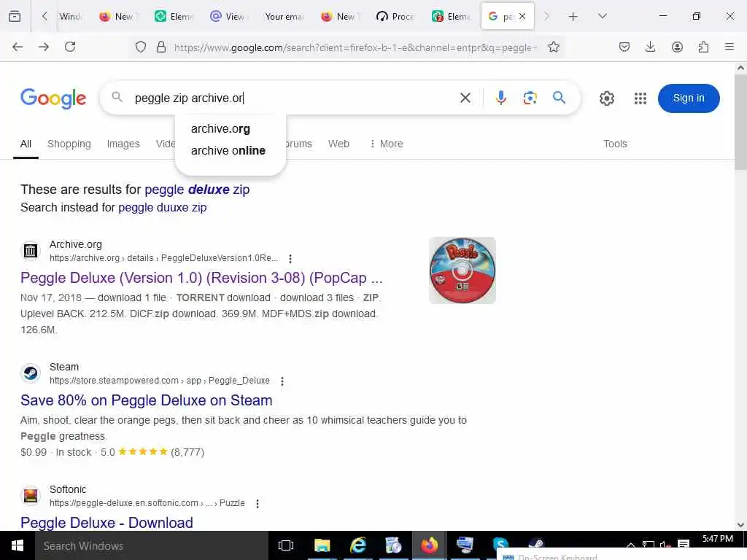Viewport: 747px width, 560px height.
Task: Open Save 80% on Peggle Deluxe link
Action: pos(146,400)
